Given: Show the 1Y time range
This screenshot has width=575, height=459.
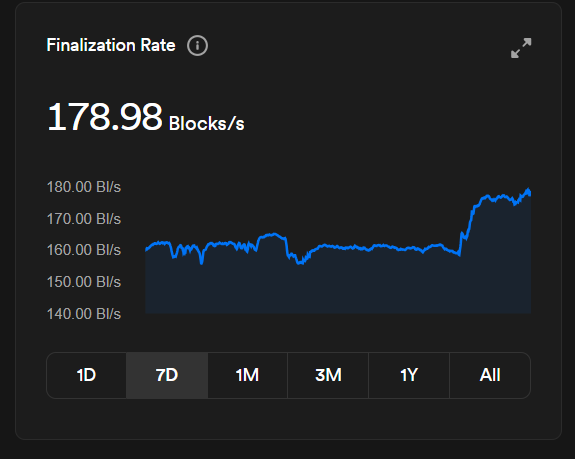Looking at the screenshot, I should click(409, 375).
